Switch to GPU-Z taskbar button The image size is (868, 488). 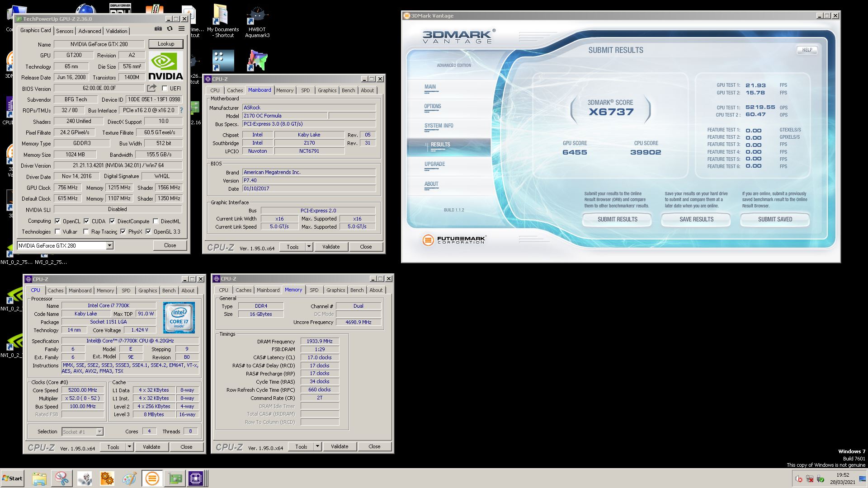pos(175,478)
